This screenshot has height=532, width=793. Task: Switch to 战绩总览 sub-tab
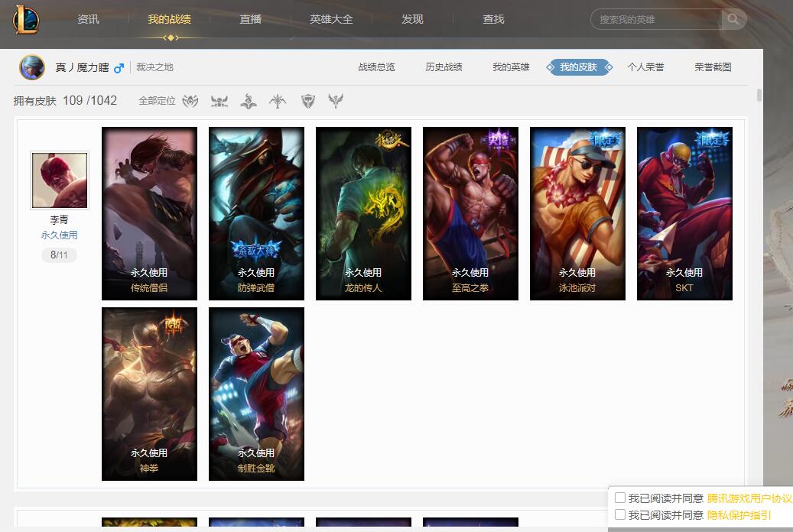coord(377,67)
